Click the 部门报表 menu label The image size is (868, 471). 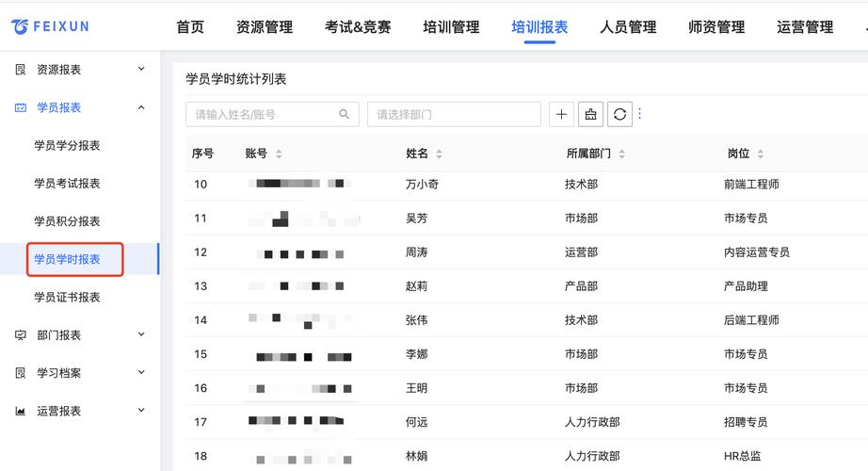[58, 334]
